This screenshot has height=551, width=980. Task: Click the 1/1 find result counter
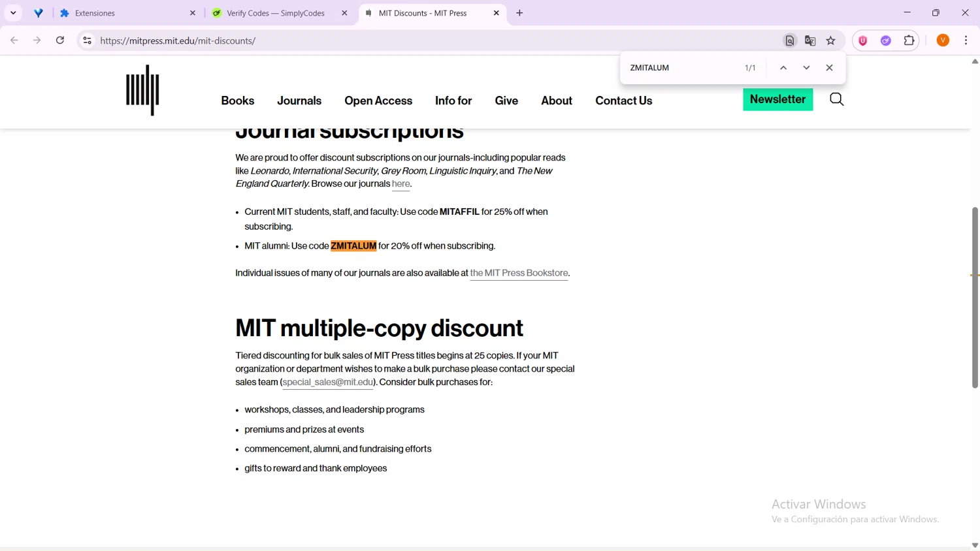[x=750, y=68]
